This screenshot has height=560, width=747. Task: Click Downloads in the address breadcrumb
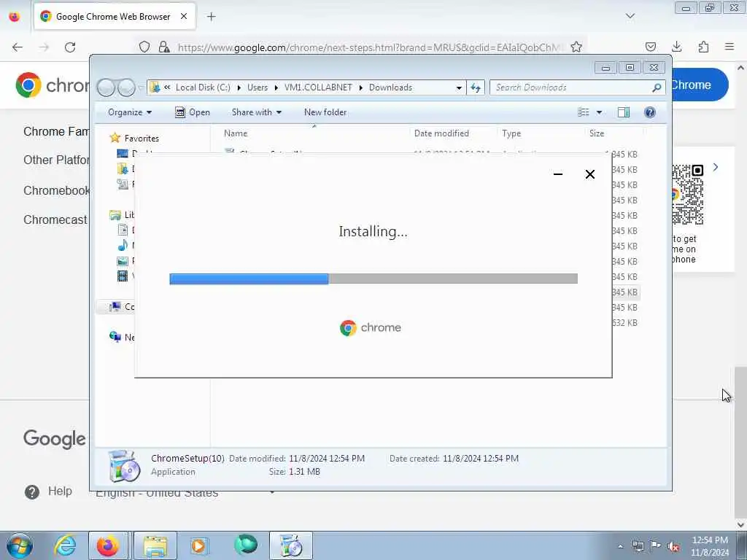click(390, 87)
